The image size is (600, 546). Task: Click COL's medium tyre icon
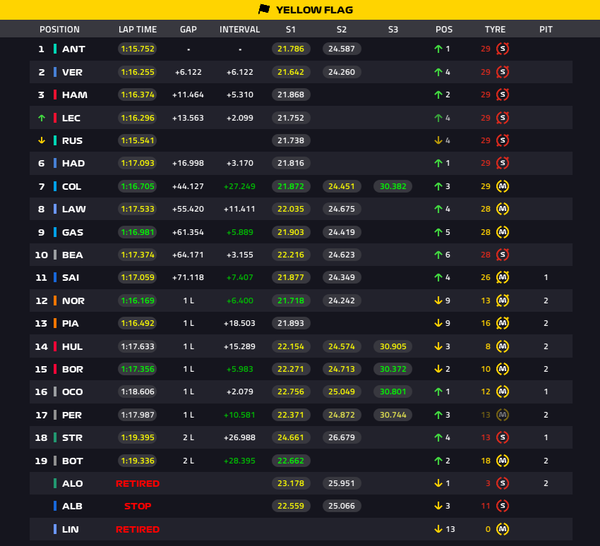coord(502,186)
